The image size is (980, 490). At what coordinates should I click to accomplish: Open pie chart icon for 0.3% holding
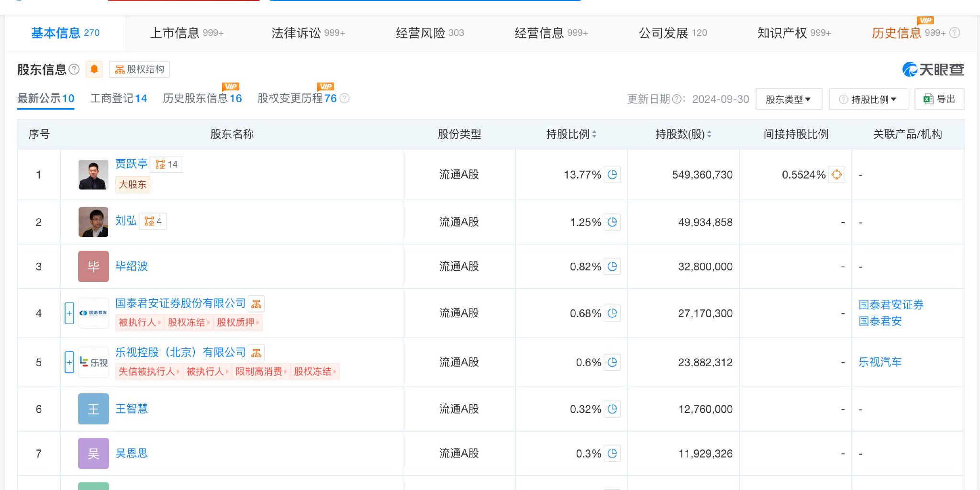[x=612, y=453]
